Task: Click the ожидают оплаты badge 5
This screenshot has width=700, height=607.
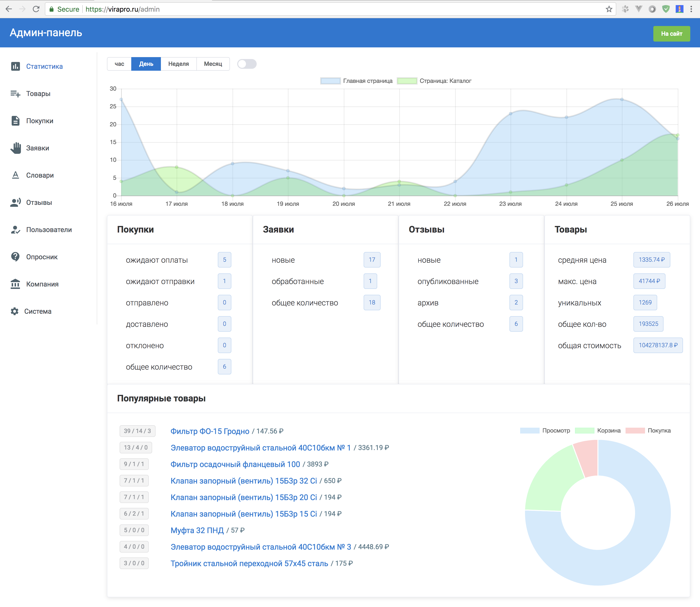Action: click(x=224, y=260)
